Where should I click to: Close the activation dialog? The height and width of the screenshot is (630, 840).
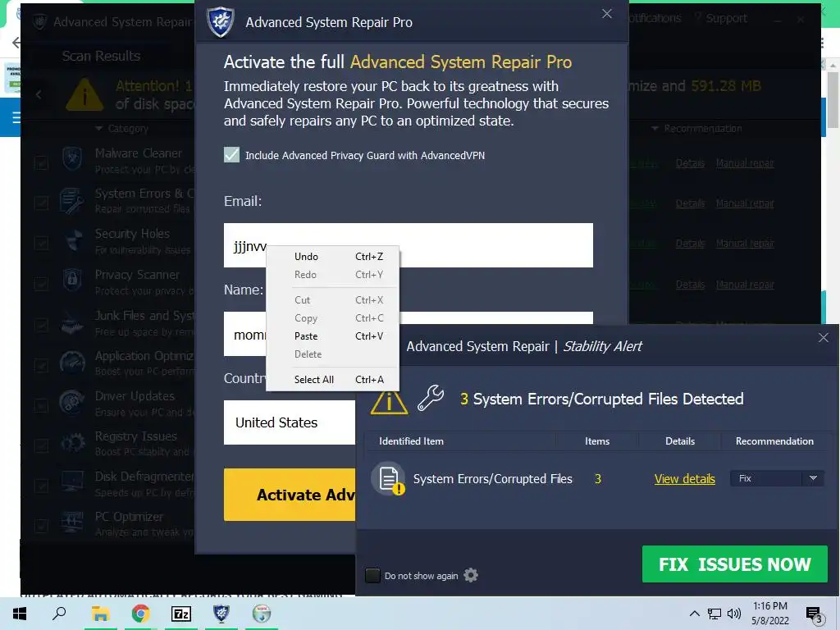coord(606,14)
